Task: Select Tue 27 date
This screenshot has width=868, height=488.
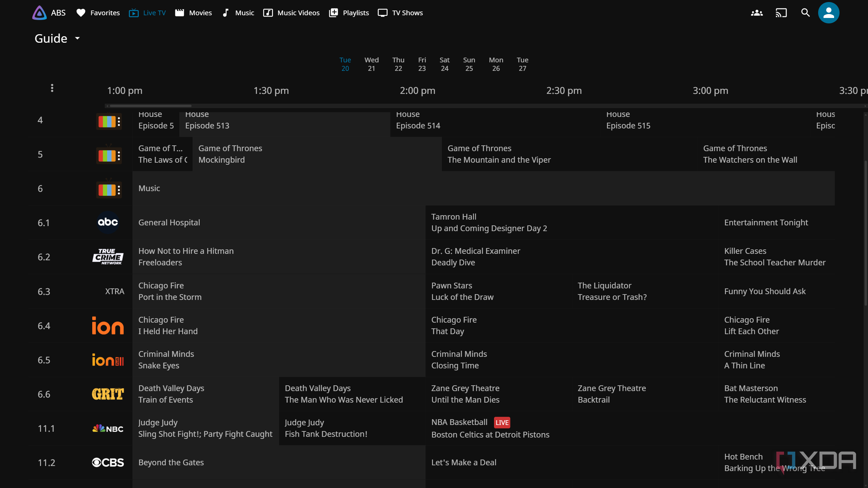Action: pos(522,64)
